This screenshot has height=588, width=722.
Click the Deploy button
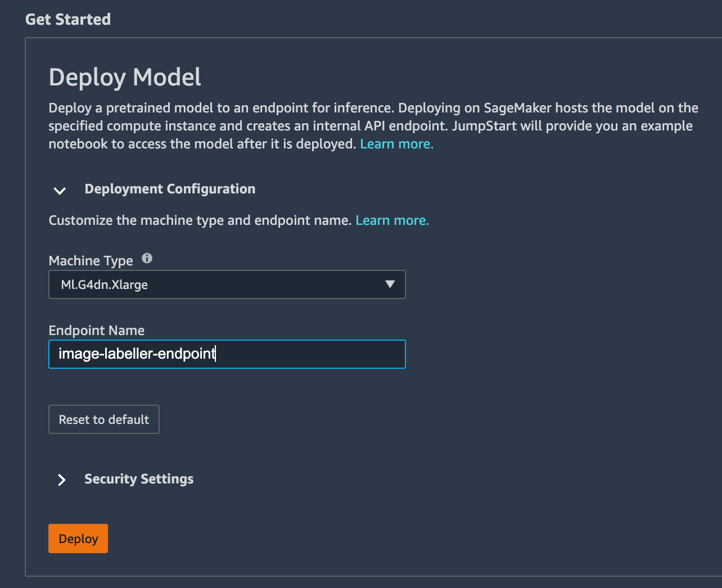78,538
